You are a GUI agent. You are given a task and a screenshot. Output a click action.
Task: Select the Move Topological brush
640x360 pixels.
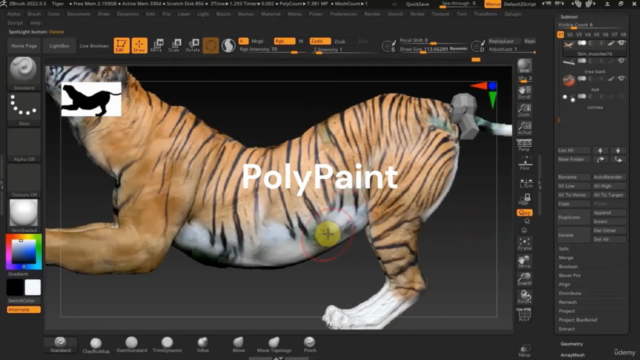point(274,344)
